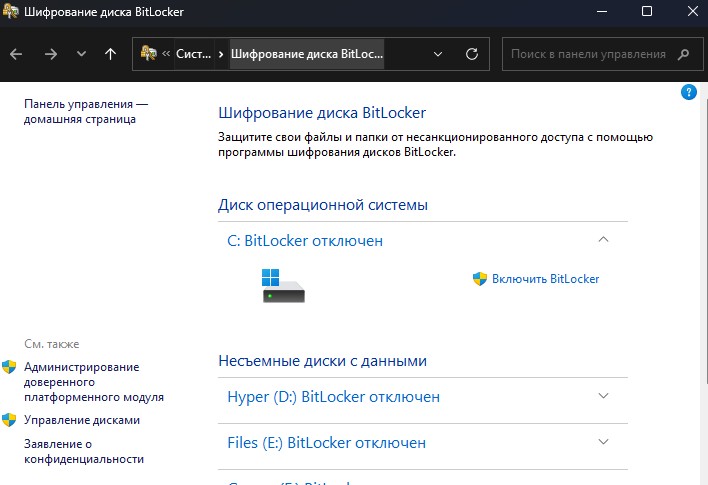Viewport: 708px width, 485px height.
Task: Go up one level with the up arrow
Action: [x=110, y=54]
